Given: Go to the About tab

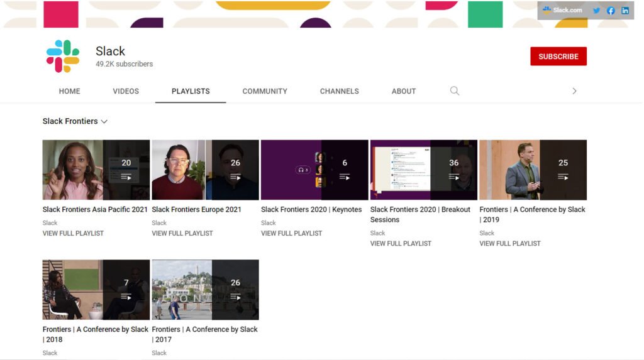Looking at the screenshot, I should pos(404,91).
